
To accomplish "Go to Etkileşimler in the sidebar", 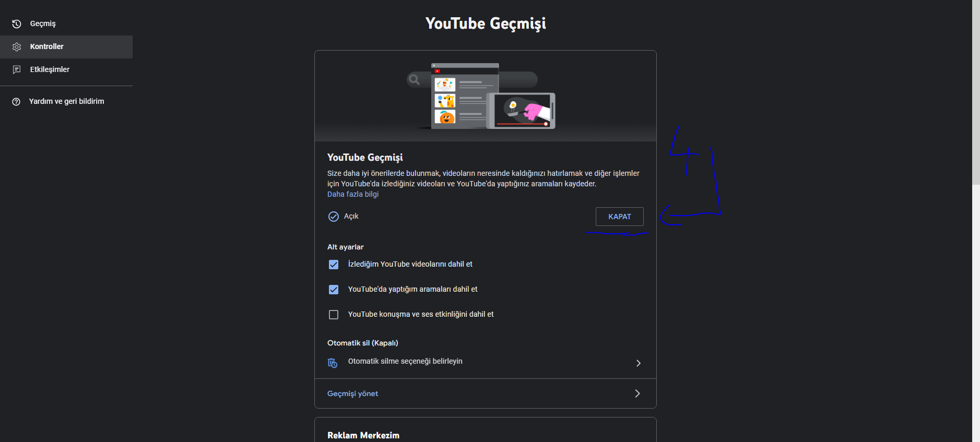I will [x=66, y=70].
